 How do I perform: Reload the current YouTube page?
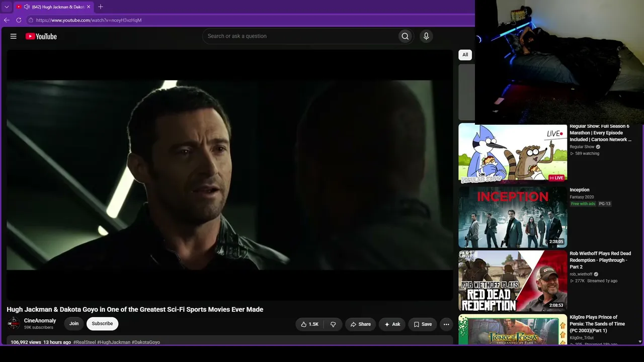pos(19,20)
